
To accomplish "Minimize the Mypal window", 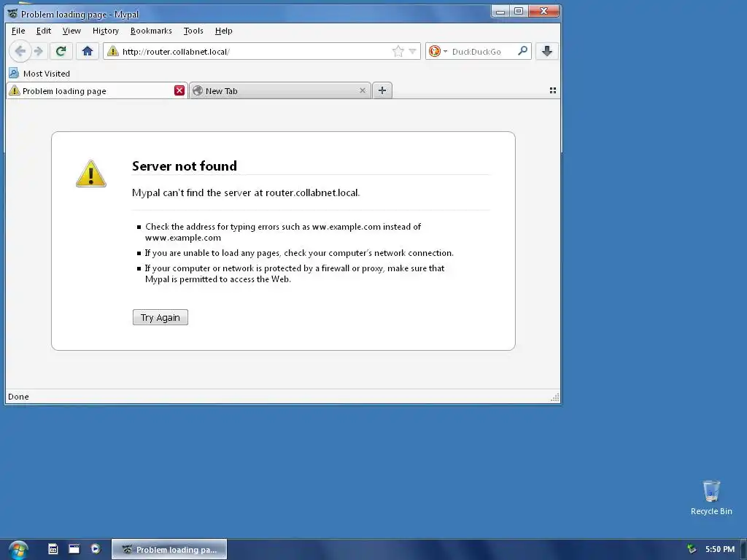I will tap(500, 12).
